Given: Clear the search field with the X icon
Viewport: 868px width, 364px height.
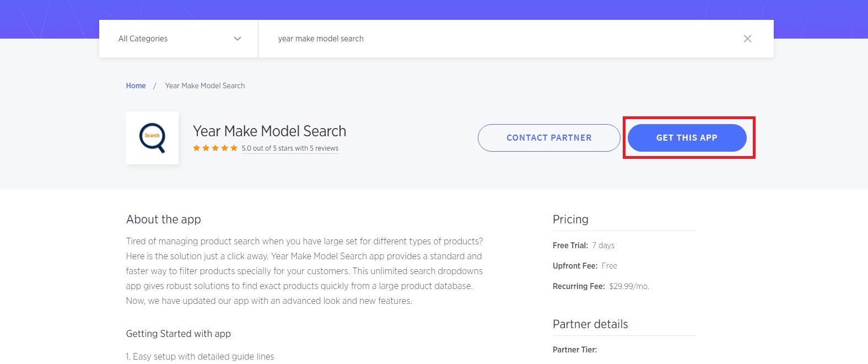Looking at the screenshot, I should point(747,39).
